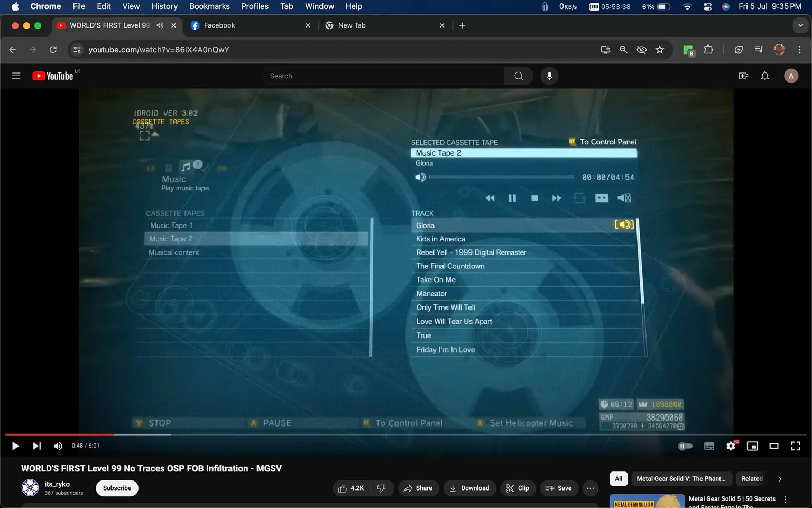Share the video

418,488
